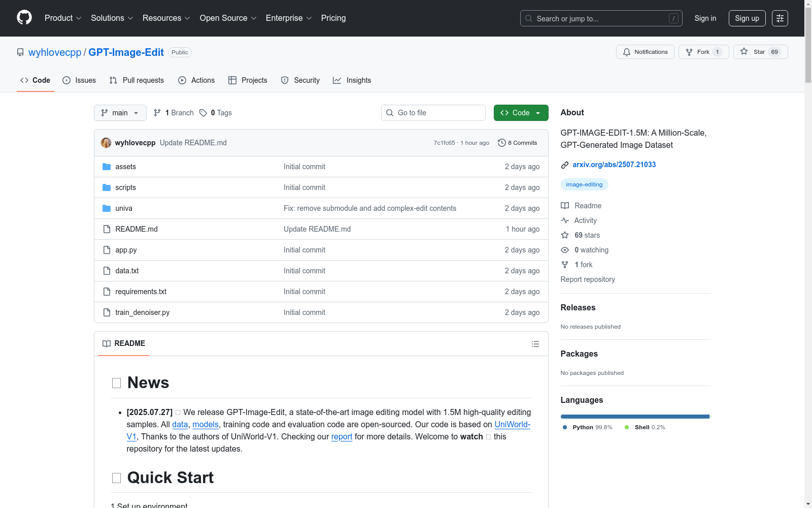Open the command palette icon button
Screen dimensions: 812x508
pos(780,18)
